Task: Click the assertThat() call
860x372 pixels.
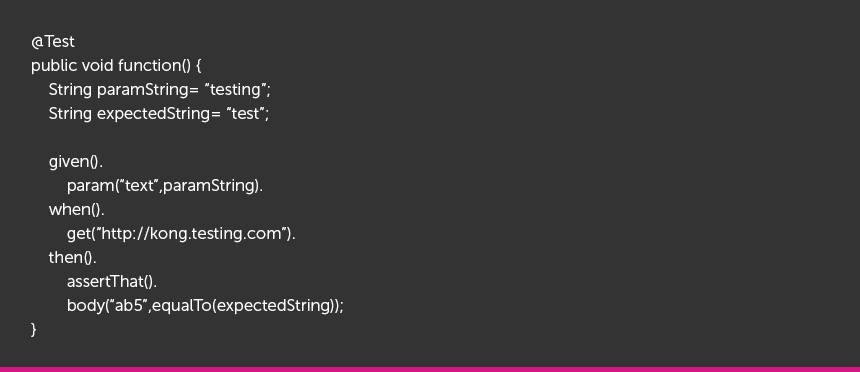Action: pos(112,281)
